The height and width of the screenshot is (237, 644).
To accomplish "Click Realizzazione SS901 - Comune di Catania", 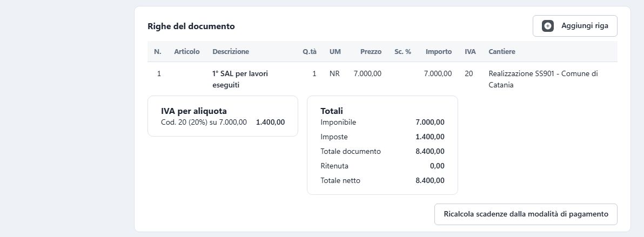I will pos(544,80).
